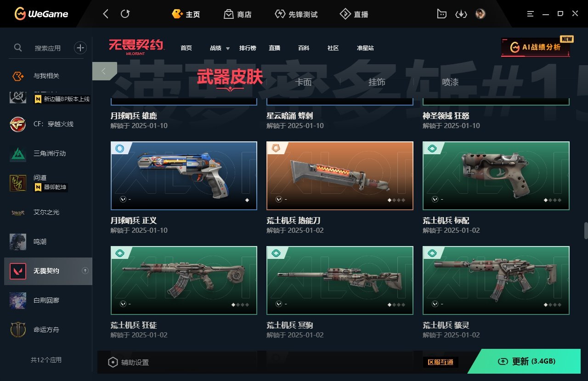
Task: Open the folder icon next to downloads
Action: coord(441,14)
